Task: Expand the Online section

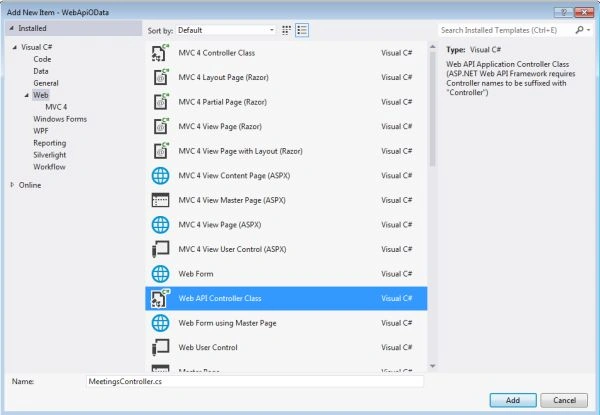Action: click(12, 185)
